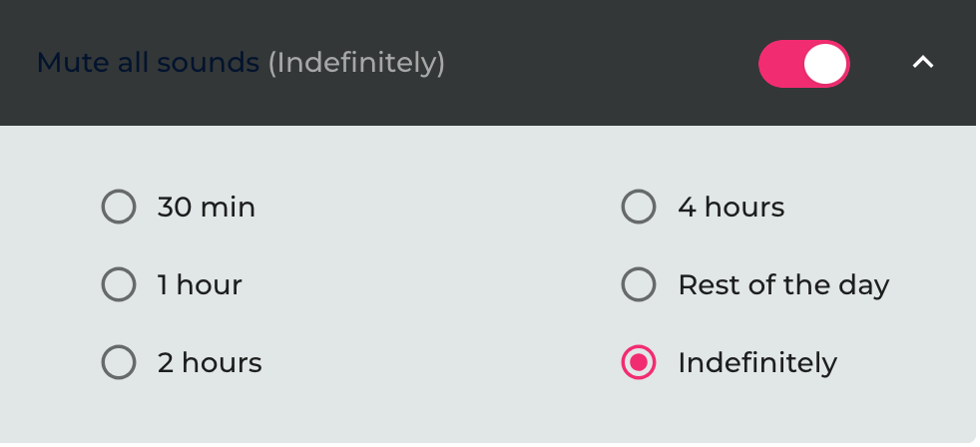Select the 30 min radio button
The width and height of the screenshot is (980, 447).
coord(119,208)
